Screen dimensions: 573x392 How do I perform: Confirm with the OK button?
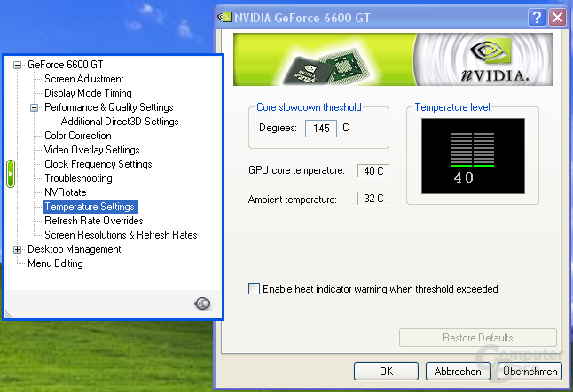click(386, 372)
